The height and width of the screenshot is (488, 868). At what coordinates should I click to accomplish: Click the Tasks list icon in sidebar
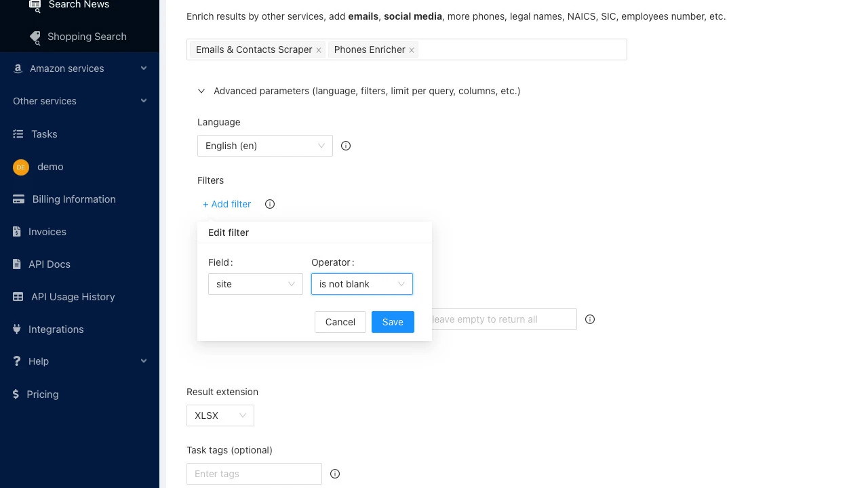click(18, 134)
